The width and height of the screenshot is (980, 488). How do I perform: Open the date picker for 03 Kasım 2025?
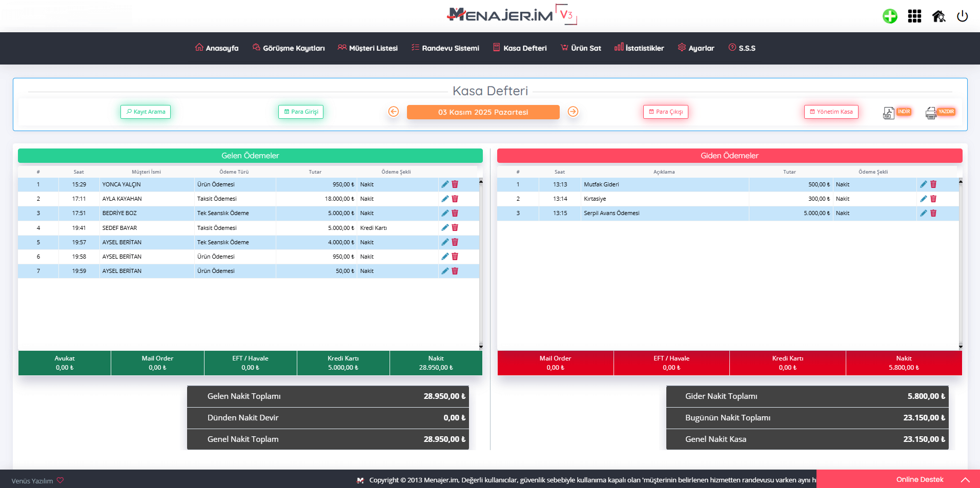click(x=483, y=112)
